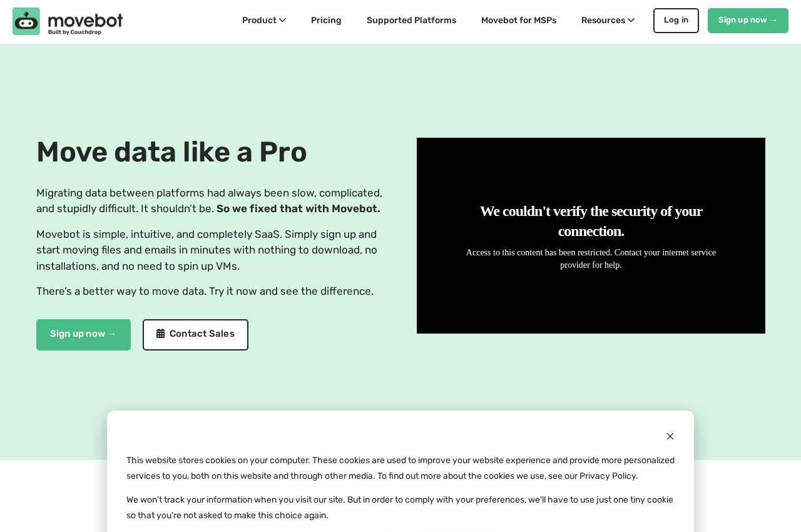
Task: Click Sign up now below the hero text
Action: [83, 335]
